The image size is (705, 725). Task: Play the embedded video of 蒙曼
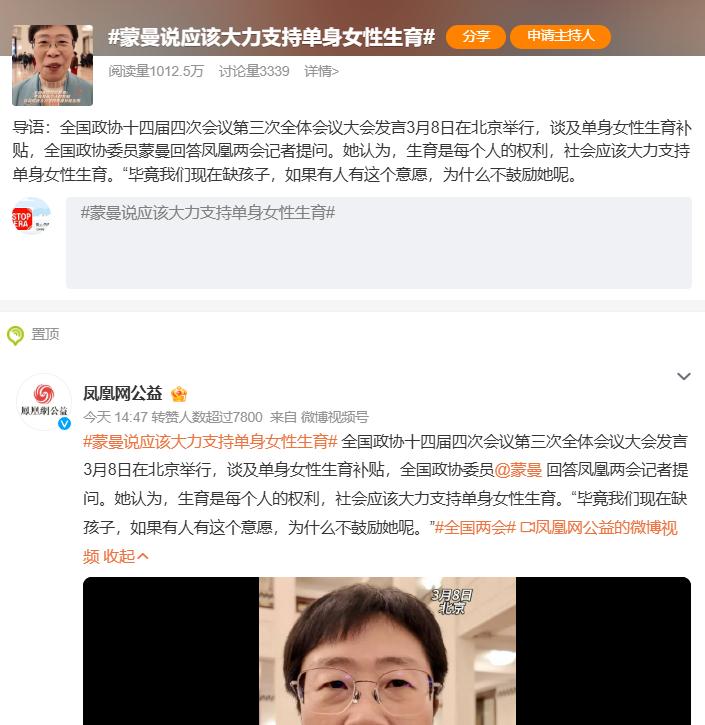pyautogui.click(x=387, y=651)
